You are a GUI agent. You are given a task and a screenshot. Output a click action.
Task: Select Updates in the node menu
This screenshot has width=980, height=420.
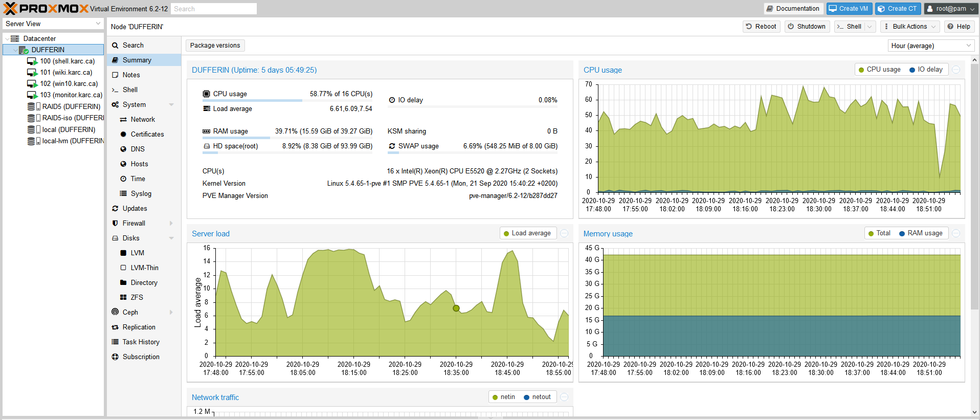pos(135,208)
